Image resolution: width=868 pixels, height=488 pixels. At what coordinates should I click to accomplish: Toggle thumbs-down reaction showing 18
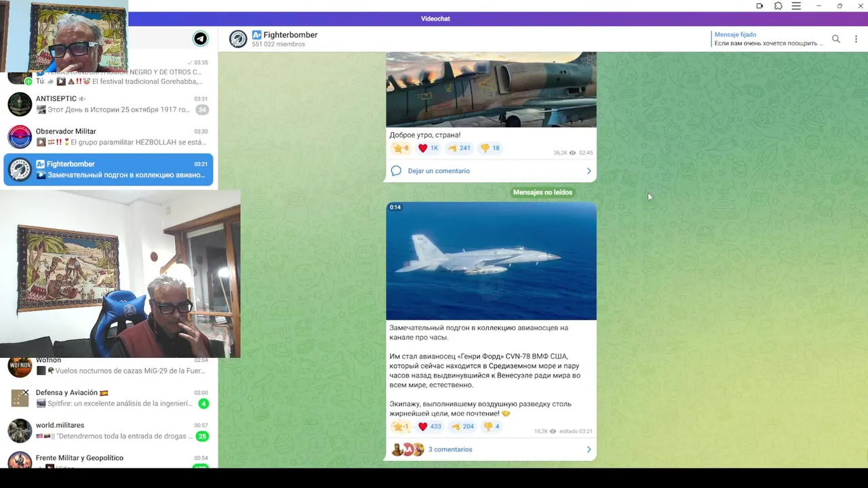click(491, 148)
